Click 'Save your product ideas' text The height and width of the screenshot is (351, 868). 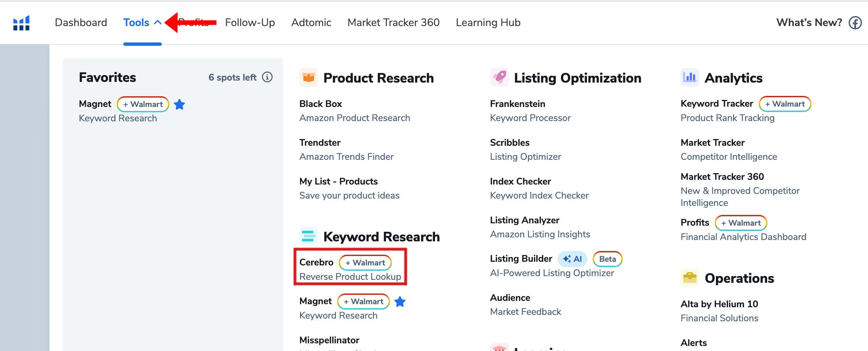pos(349,196)
